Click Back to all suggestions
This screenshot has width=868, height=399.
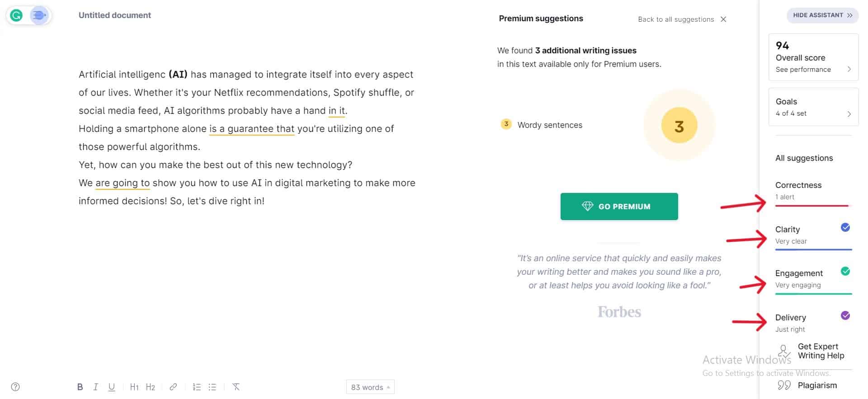pyautogui.click(x=676, y=19)
